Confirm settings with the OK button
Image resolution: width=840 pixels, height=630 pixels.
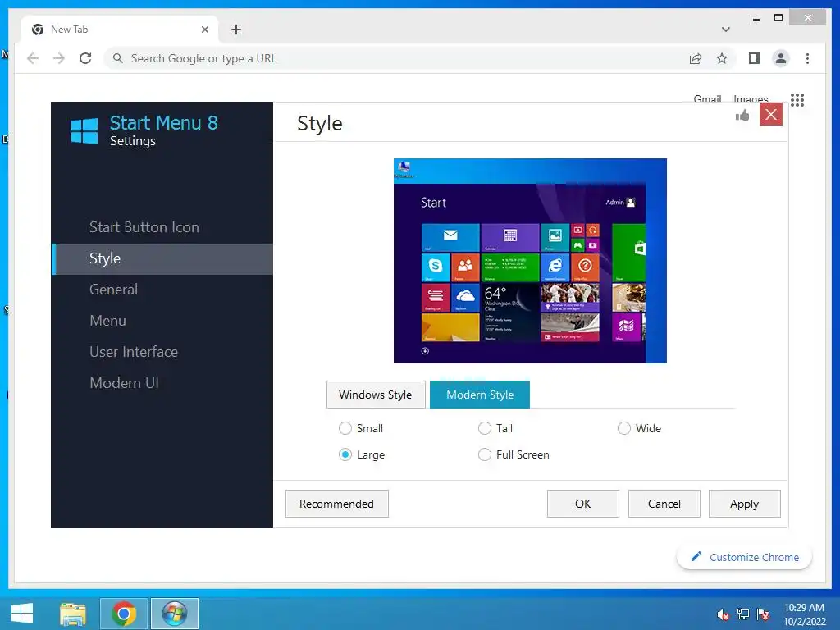pyautogui.click(x=583, y=504)
